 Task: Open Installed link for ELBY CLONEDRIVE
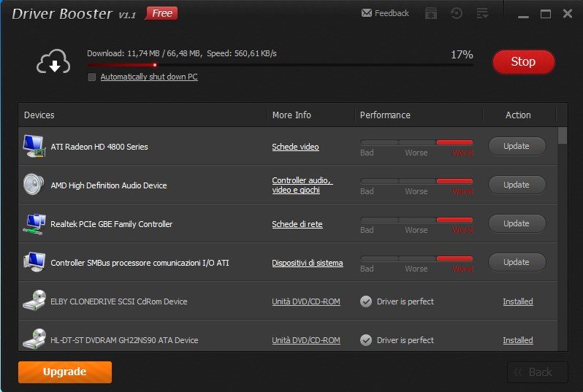click(x=517, y=301)
